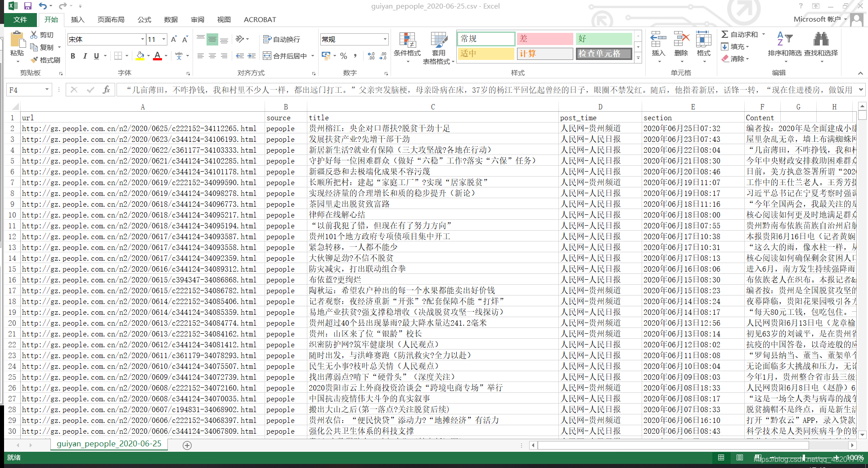Switch to Data (数据) tab
The height and width of the screenshot is (468, 868).
coord(171,19)
